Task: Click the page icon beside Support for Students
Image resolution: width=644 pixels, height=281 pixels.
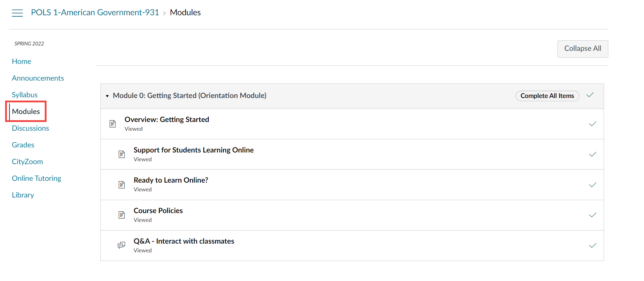Action: [x=122, y=154]
